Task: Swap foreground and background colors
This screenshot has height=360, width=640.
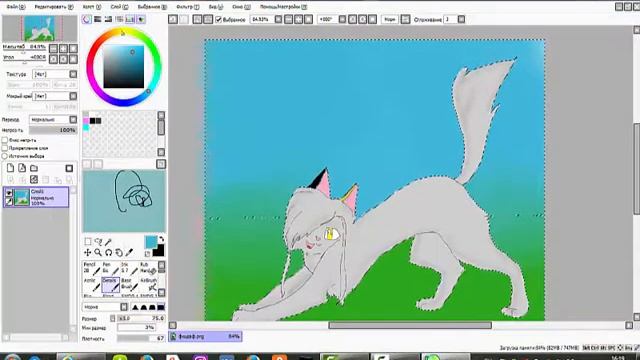Action: (161, 239)
